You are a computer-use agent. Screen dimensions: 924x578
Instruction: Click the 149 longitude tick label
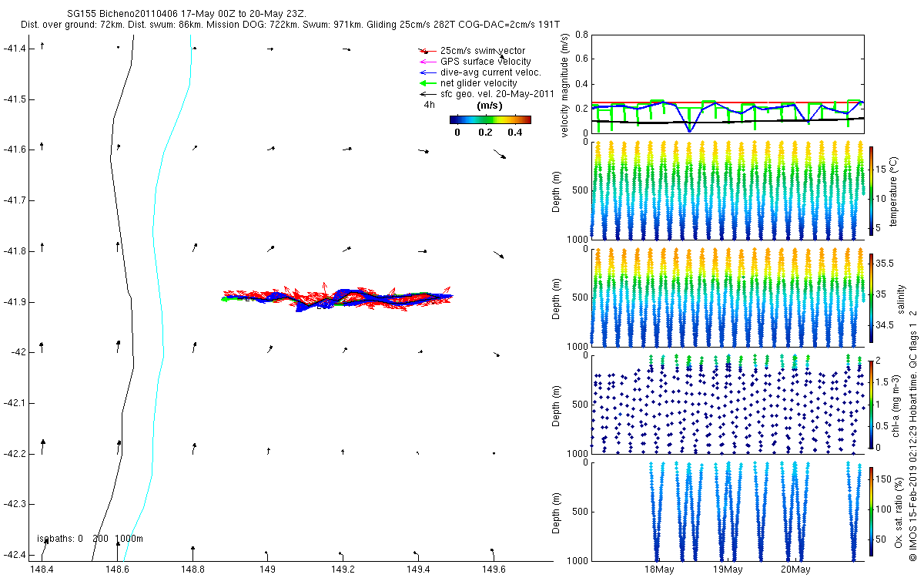[268, 570]
